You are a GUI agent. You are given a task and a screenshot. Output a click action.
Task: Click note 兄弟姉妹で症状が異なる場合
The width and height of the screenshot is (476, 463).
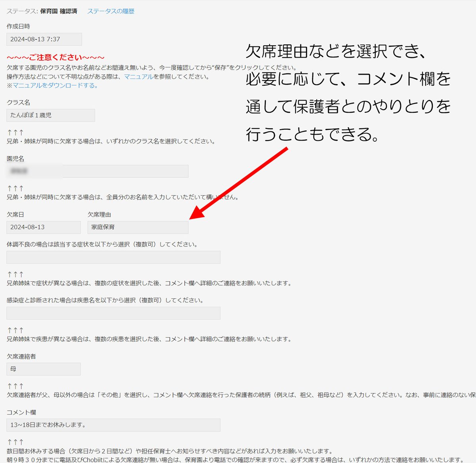(x=150, y=283)
